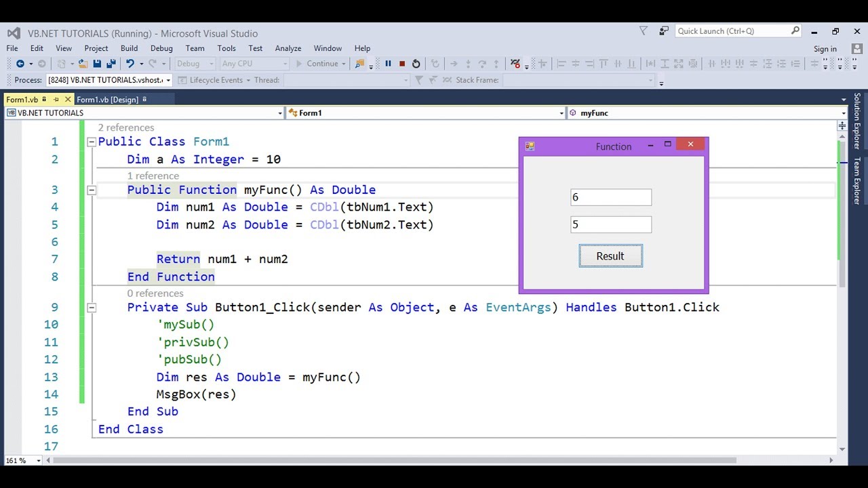Click the "0 references" CodeLens above Button1_Click
Screen dimensions: 868x488
[155, 293]
